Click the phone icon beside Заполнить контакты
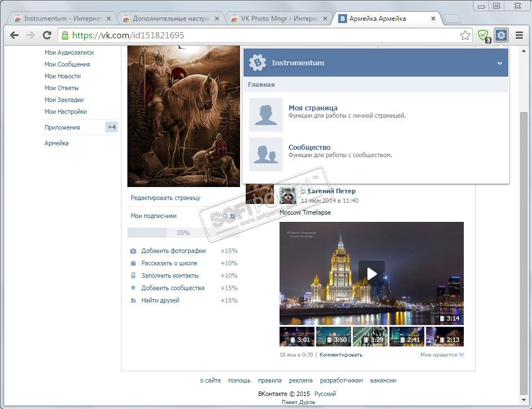Viewport: 532px width, 409px height. pos(134,275)
